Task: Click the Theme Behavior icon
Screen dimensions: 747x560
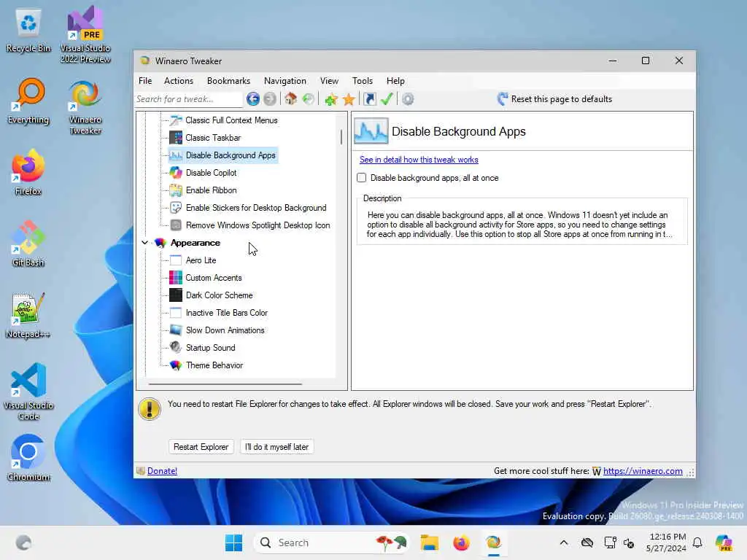Action: pos(176,365)
